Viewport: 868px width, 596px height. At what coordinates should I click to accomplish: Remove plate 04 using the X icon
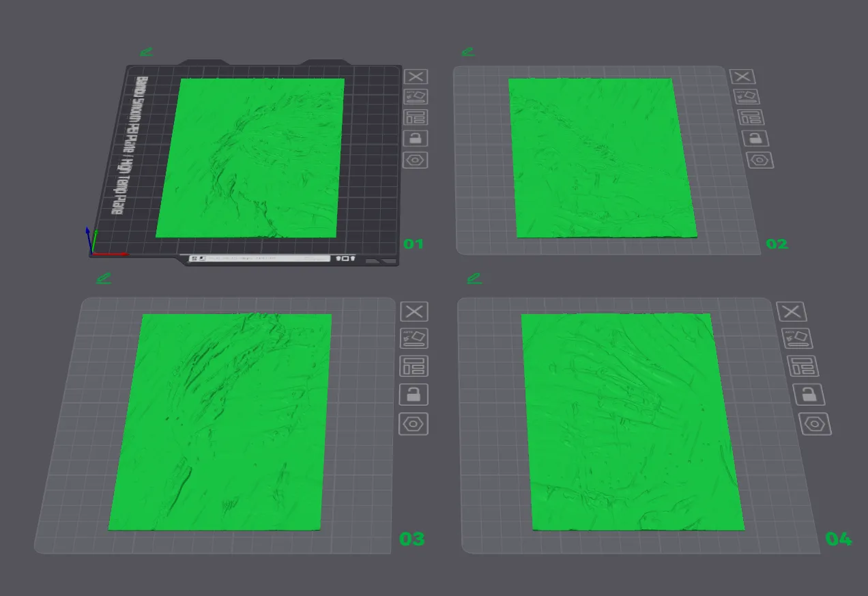(x=793, y=311)
